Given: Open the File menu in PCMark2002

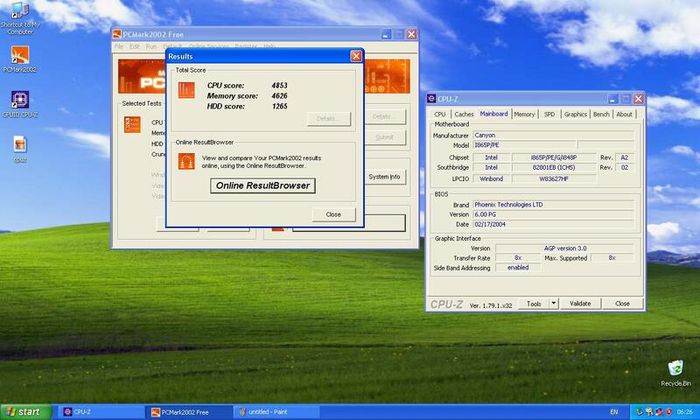Looking at the screenshot, I should (118, 46).
